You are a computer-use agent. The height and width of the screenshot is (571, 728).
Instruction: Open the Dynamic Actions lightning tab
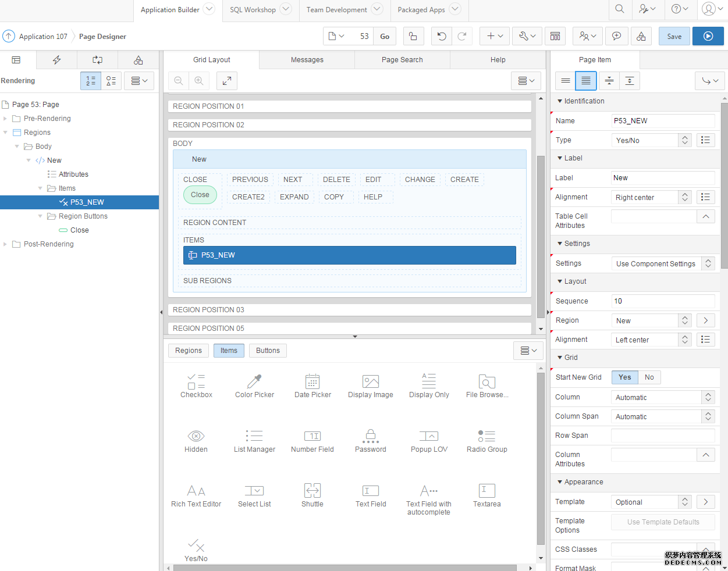(56, 60)
